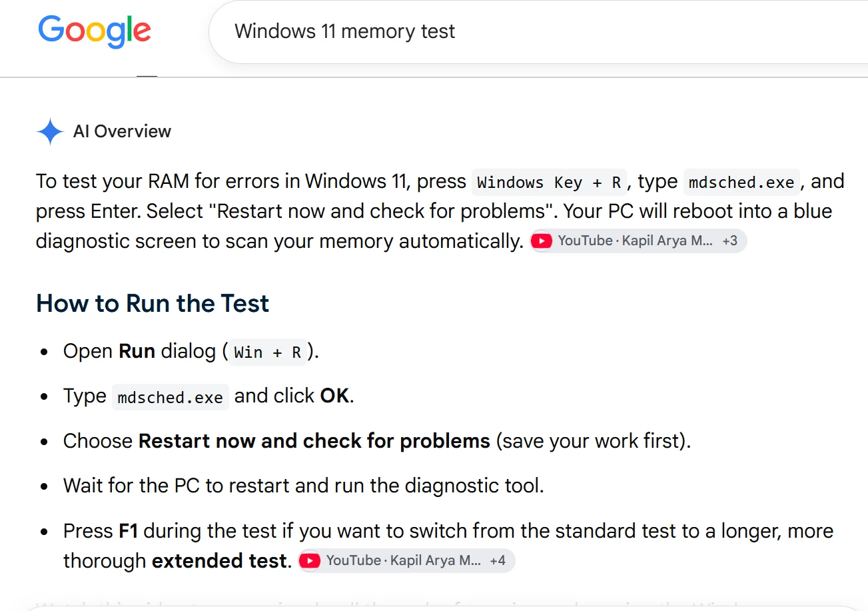Click the blue AI Overview sparkle icon
Viewport: 868px width, 611px height.
[50, 131]
